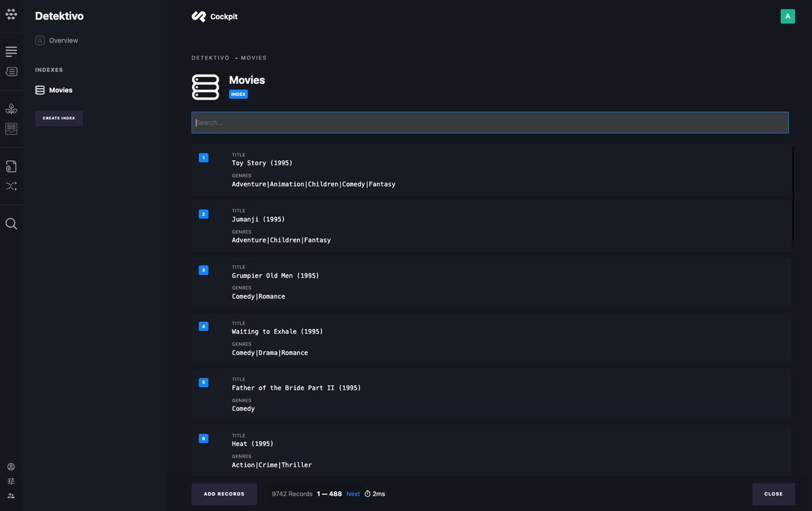Screen dimensions: 812x511
Task: Open the plant/leaf icon in left rail
Action: pos(12,109)
